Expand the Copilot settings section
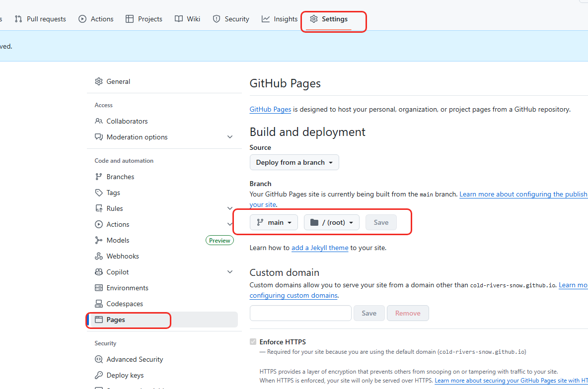Image resolution: width=588 pixels, height=389 pixels. 229,272
